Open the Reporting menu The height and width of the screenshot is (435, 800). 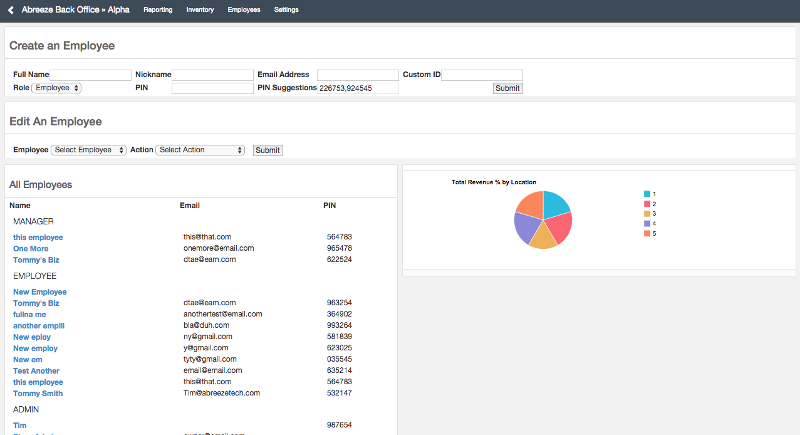tap(158, 10)
